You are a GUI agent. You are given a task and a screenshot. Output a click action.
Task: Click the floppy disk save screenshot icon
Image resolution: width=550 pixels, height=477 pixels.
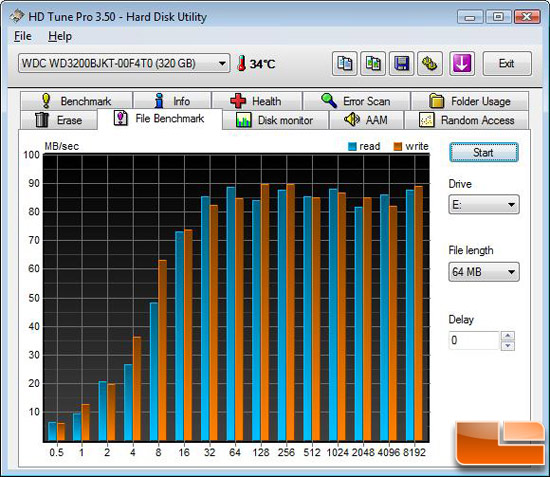[401, 63]
